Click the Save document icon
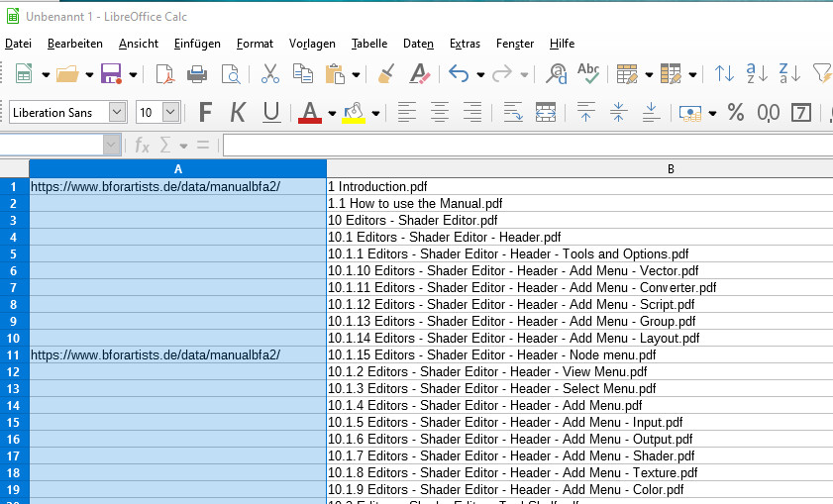Image resolution: width=833 pixels, height=504 pixels. point(111,73)
